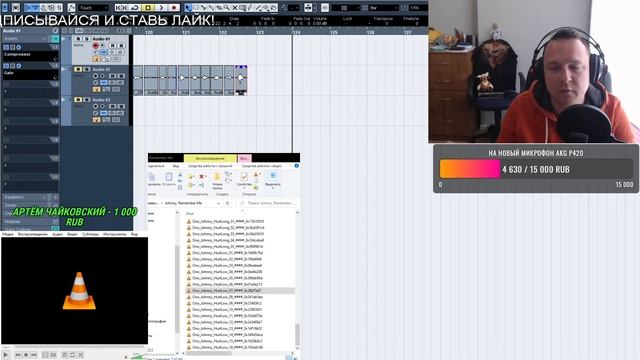Toggle VLC loop button
The width and height of the screenshot is (640, 360).
72,355
